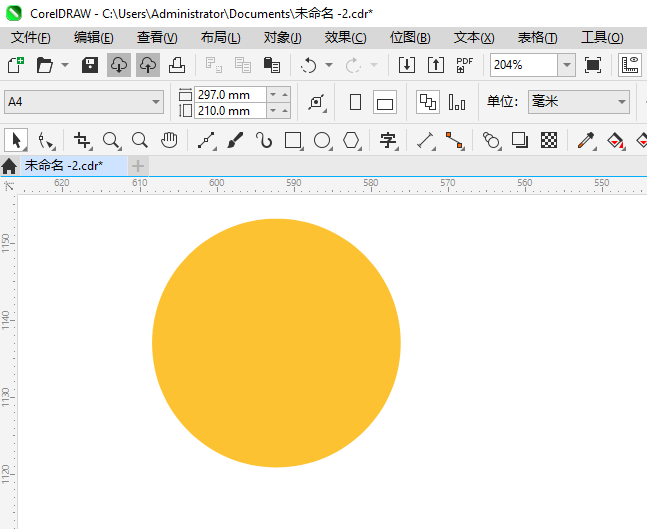
Task: Click the Save floppy disk icon
Action: [x=89, y=65]
